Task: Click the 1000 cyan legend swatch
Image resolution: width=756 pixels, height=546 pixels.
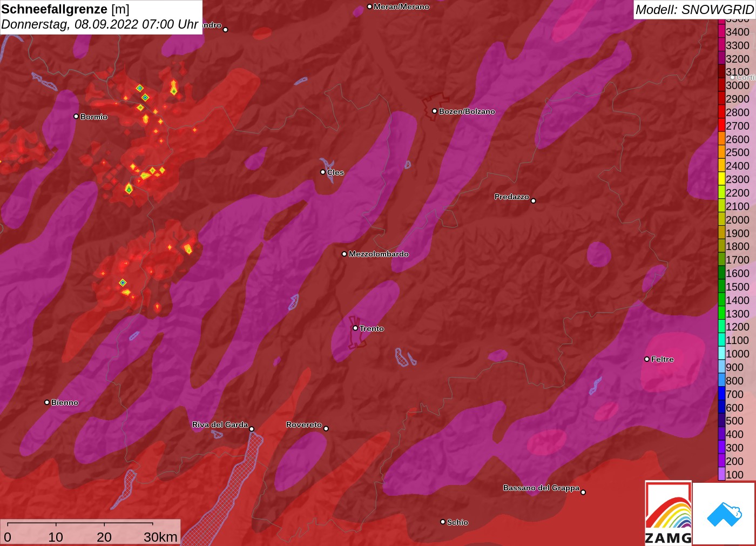Action: tap(721, 353)
